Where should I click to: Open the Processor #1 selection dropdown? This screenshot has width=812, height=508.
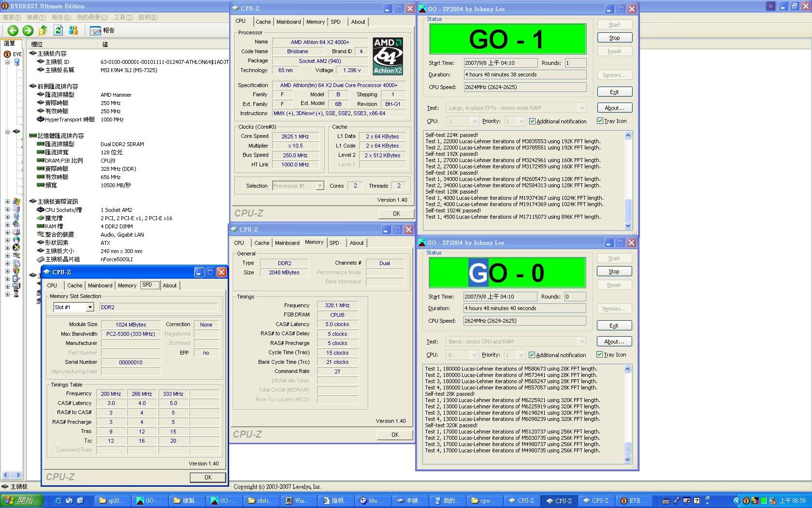(x=319, y=186)
